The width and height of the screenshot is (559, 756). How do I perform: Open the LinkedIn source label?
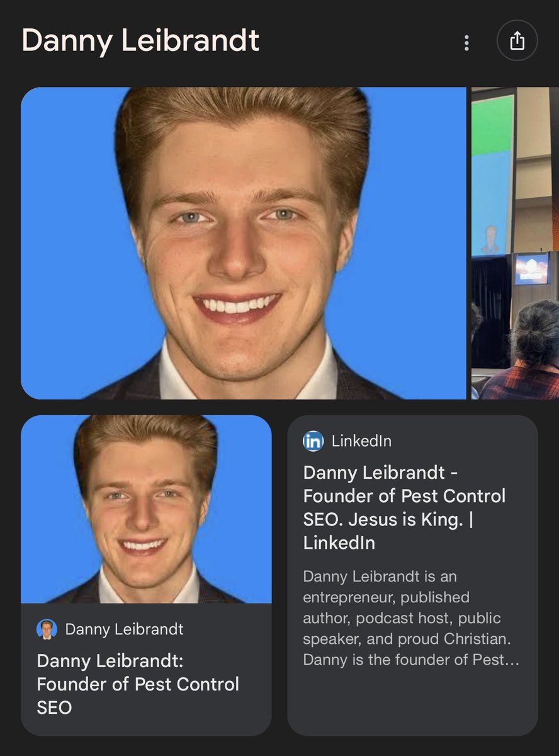tap(361, 441)
